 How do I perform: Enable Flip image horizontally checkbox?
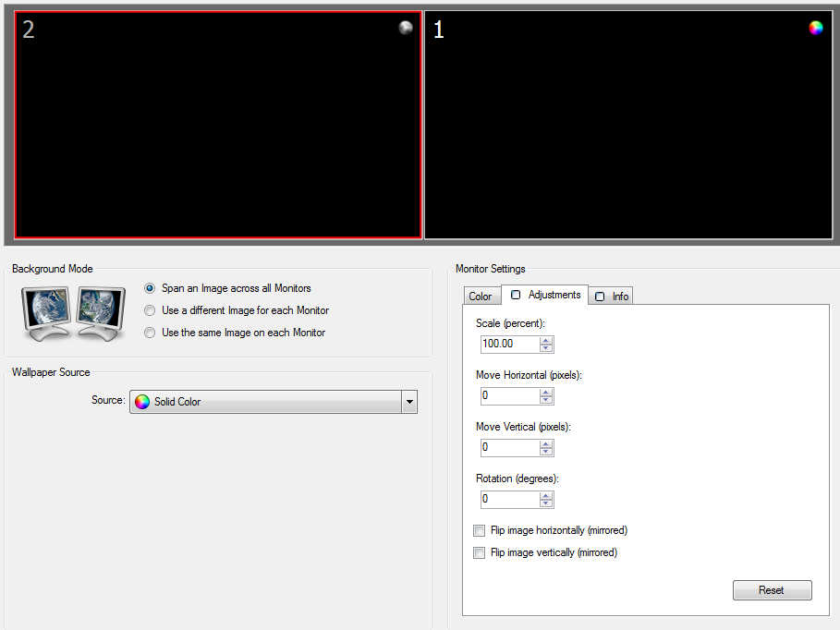pyautogui.click(x=479, y=531)
